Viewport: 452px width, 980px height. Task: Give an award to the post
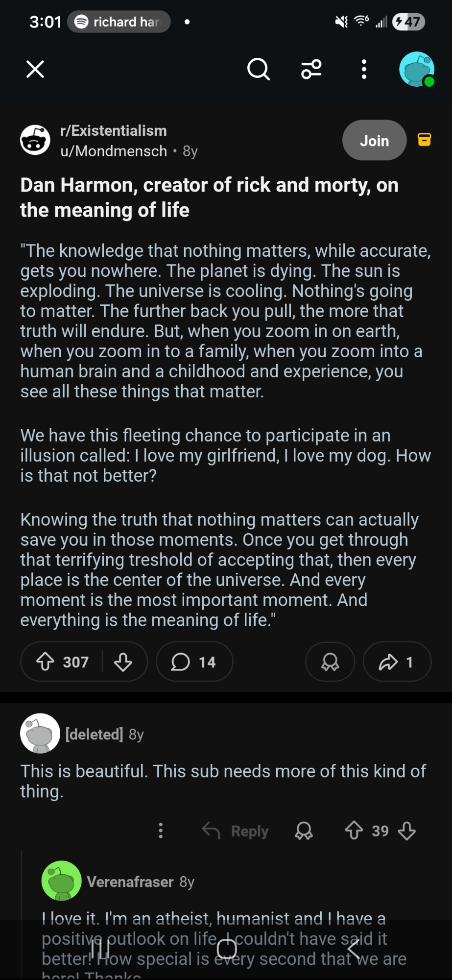point(330,662)
